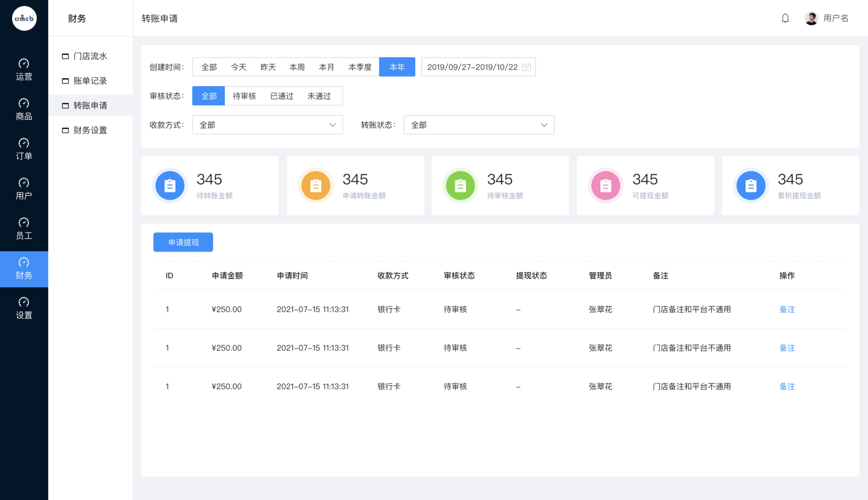Open the 运营 sidebar icon
The height and width of the screenshot is (500, 868).
24,64
